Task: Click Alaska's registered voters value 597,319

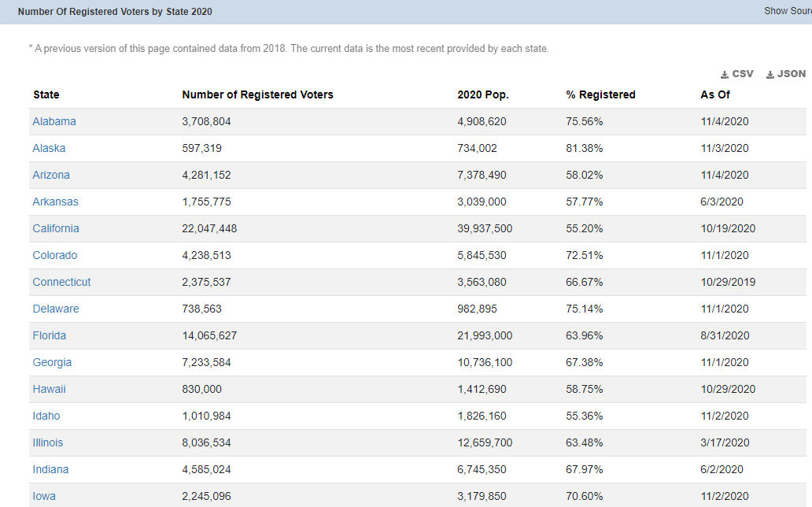Action: point(202,148)
